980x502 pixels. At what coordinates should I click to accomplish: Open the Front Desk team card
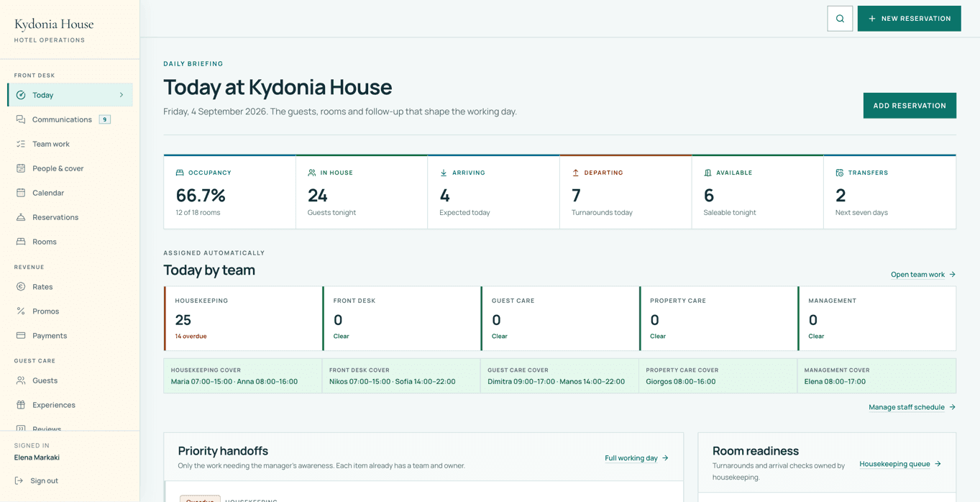402,319
